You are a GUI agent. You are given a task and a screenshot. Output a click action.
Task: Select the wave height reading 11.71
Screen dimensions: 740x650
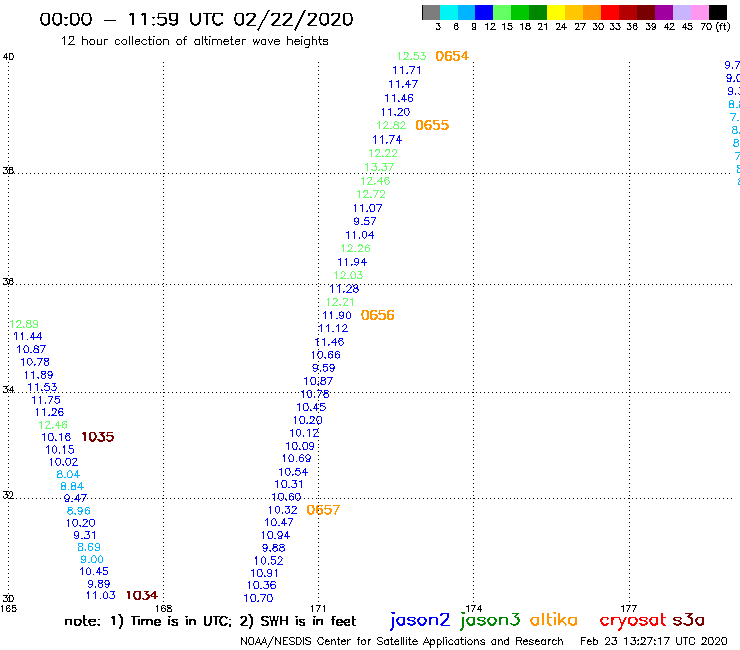coord(406,70)
